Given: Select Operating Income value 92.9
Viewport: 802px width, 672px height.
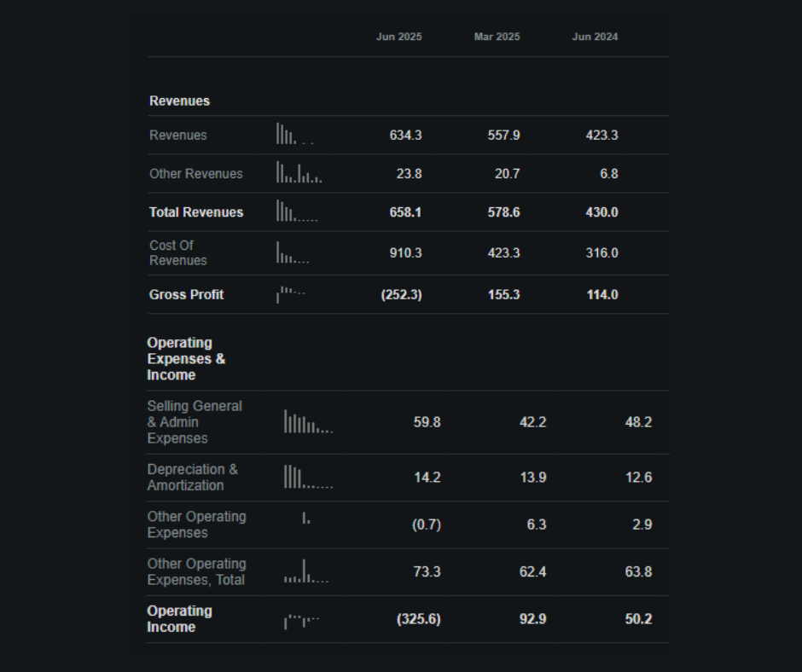Looking at the screenshot, I should 533,619.
